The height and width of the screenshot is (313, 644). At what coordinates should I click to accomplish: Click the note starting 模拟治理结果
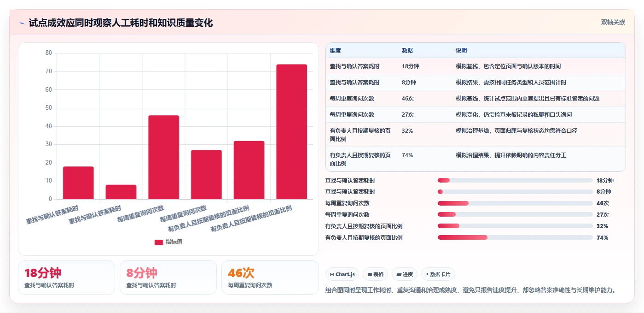click(x=511, y=155)
